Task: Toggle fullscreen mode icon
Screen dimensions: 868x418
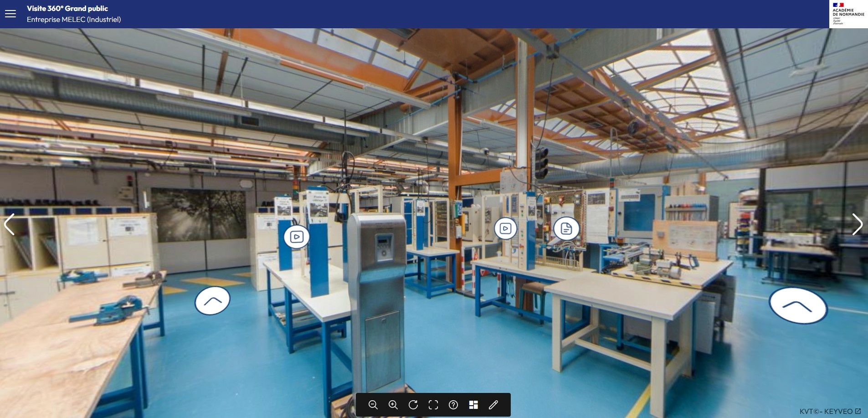Action: [x=433, y=405]
